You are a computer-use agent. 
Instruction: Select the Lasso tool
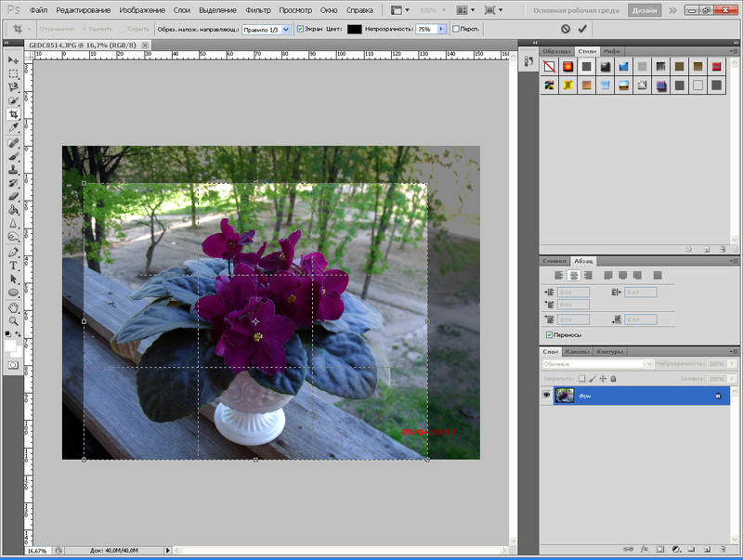coord(13,86)
